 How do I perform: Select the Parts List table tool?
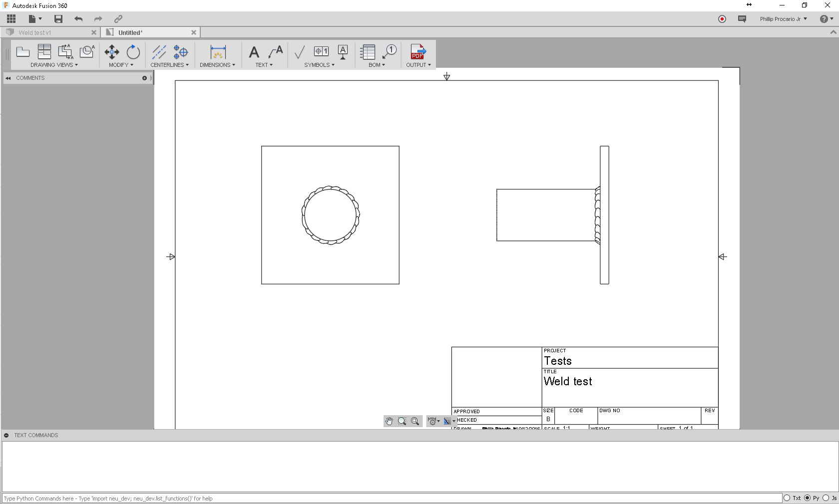click(x=368, y=52)
